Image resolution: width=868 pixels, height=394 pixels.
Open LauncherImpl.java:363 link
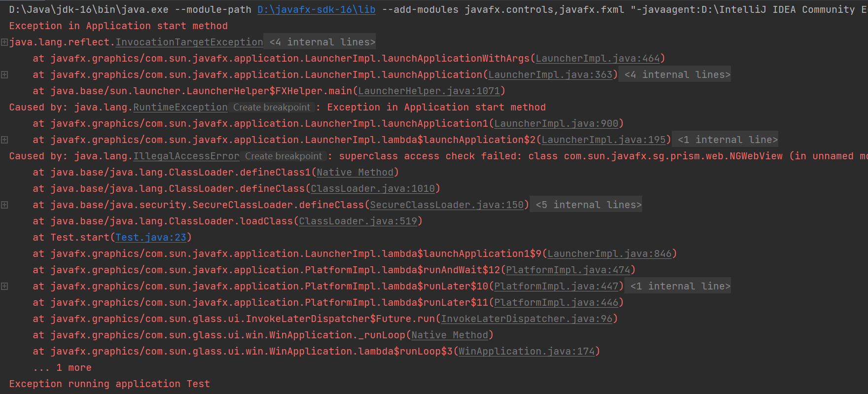550,75
